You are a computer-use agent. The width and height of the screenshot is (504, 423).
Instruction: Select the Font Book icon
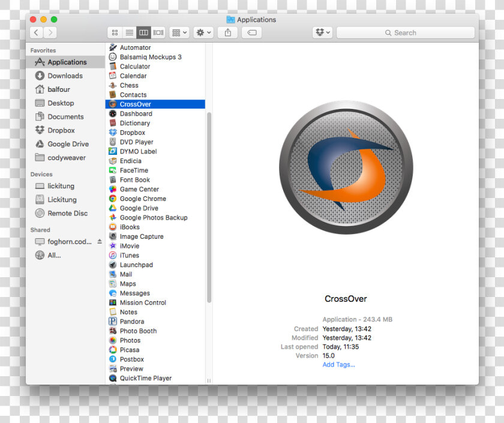coord(113,179)
